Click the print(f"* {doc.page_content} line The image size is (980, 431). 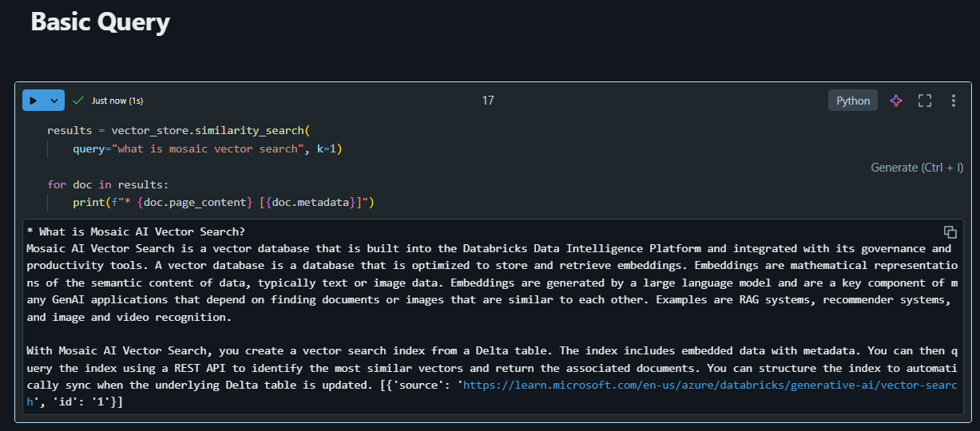pos(224,203)
